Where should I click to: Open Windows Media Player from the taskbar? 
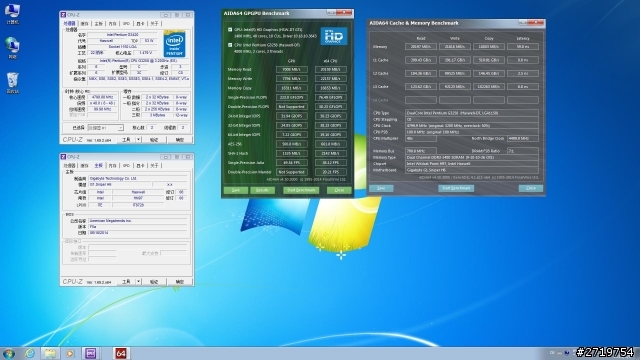click(x=70, y=353)
